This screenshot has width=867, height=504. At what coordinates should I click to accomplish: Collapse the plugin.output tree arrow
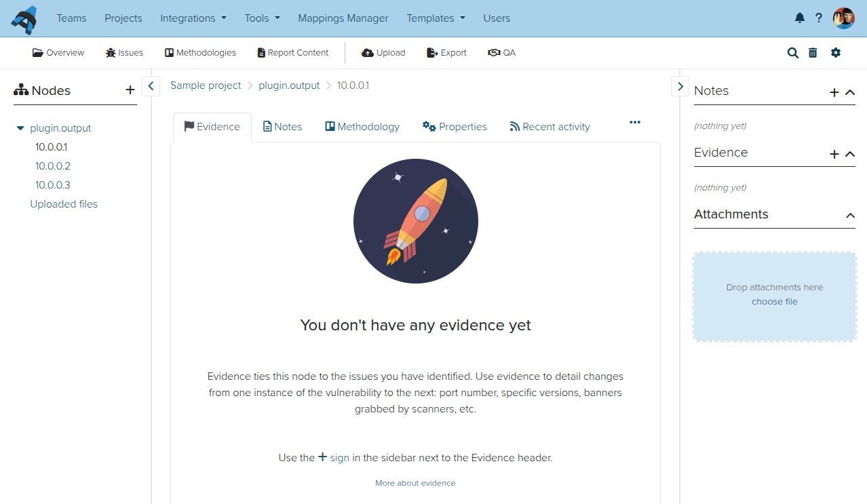tap(20, 128)
